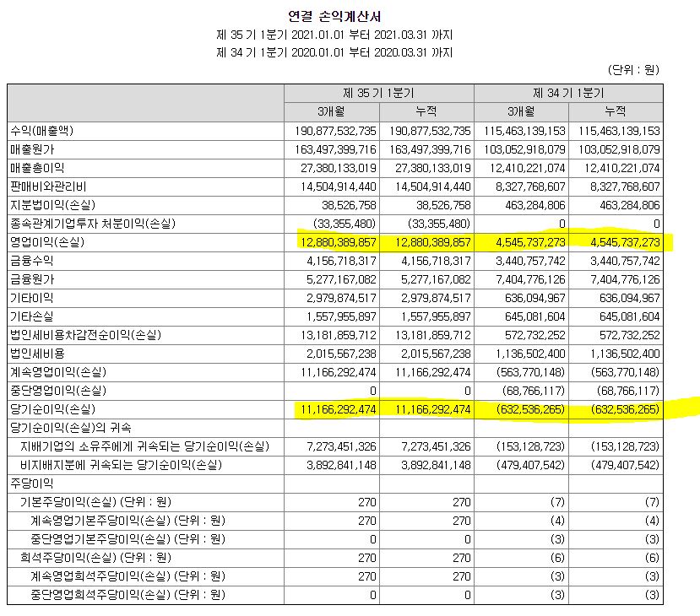The image size is (700, 616).
Task: Select the 금융수익 row label
Action: click(32, 261)
